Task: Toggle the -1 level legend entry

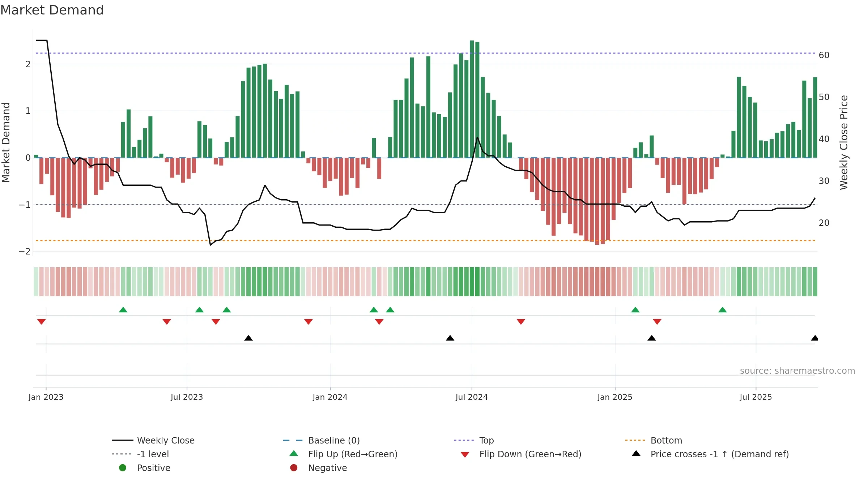Action: pyautogui.click(x=140, y=454)
